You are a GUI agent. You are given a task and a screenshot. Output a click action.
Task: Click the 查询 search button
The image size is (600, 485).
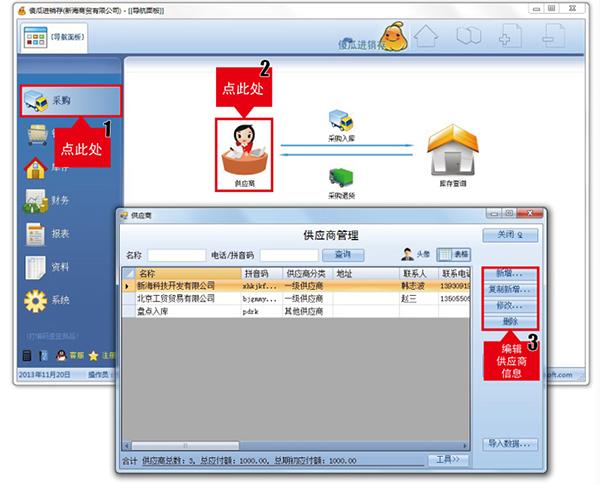click(342, 255)
